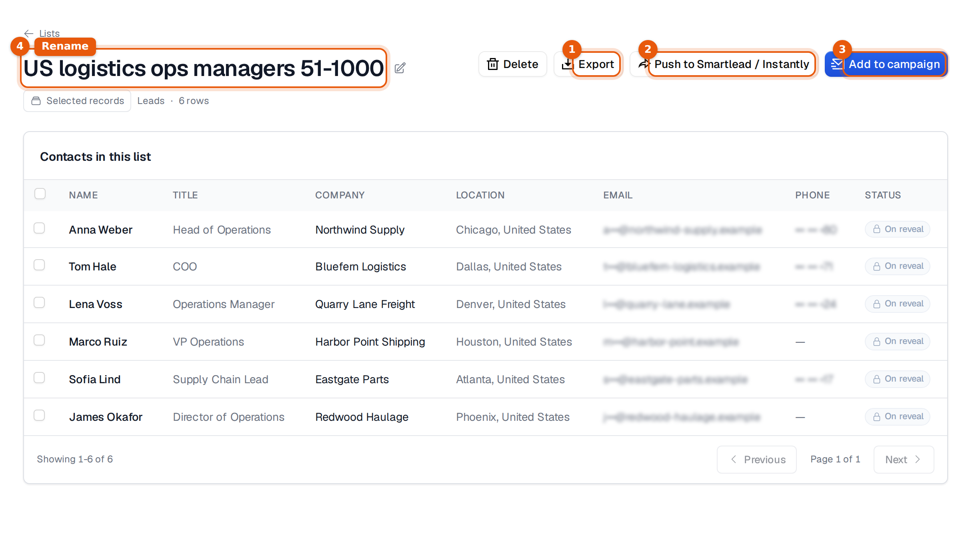Click the PHONE column header
980x560 pixels.
click(812, 195)
